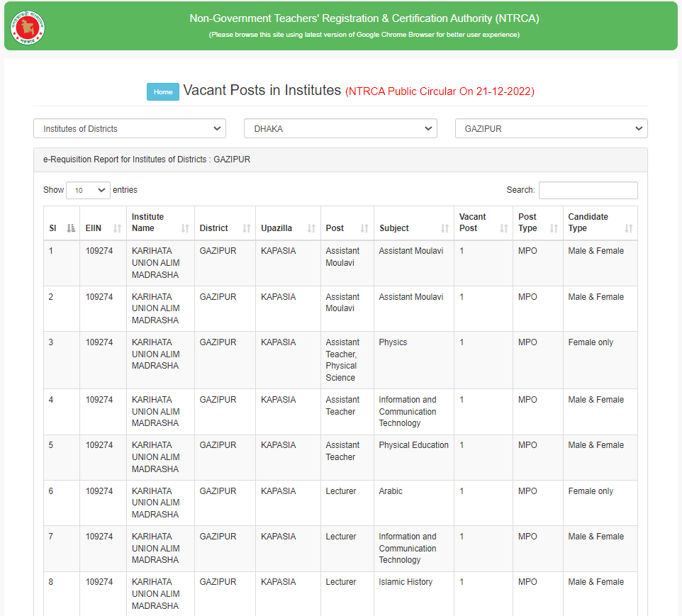Sort by Vacant Post column icon
This screenshot has height=616, width=682.
[503, 228]
